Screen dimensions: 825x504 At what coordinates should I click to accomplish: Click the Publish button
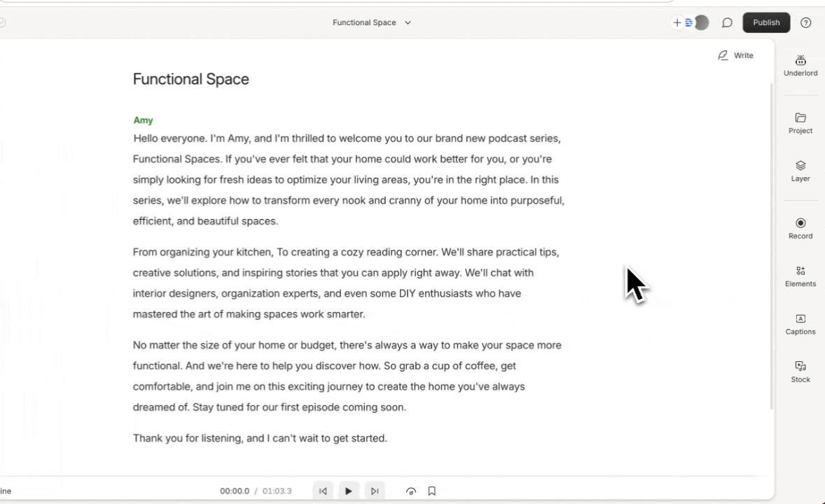point(766,23)
